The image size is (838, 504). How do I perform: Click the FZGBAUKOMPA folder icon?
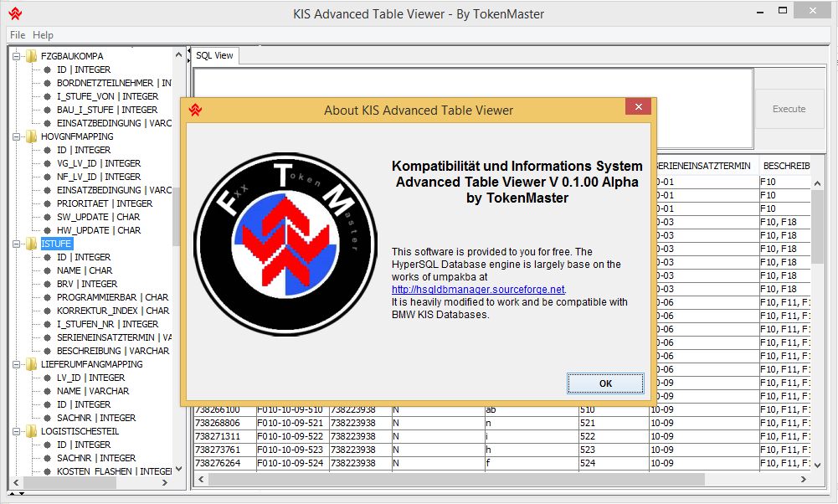(x=32, y=56)
